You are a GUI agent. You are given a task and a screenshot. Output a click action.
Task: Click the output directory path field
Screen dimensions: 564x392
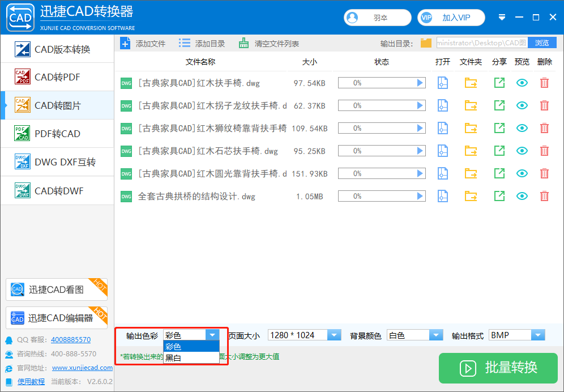[x=482, y=43]
